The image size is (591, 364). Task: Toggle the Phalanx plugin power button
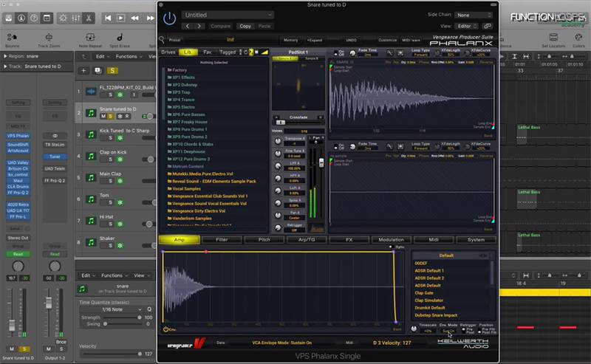pyautogui.click(x=169, y=18)
